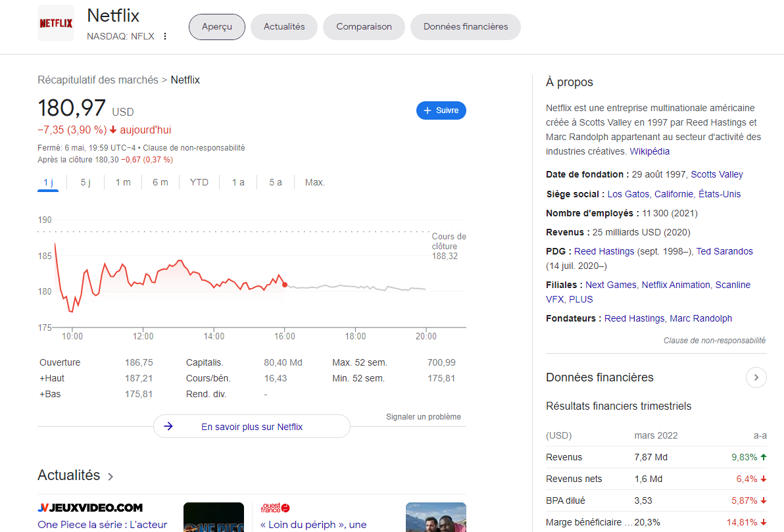The height and width of the screenshot is (532, 784).
Task: Select the 5 j chart range
Action: point(86,183)
